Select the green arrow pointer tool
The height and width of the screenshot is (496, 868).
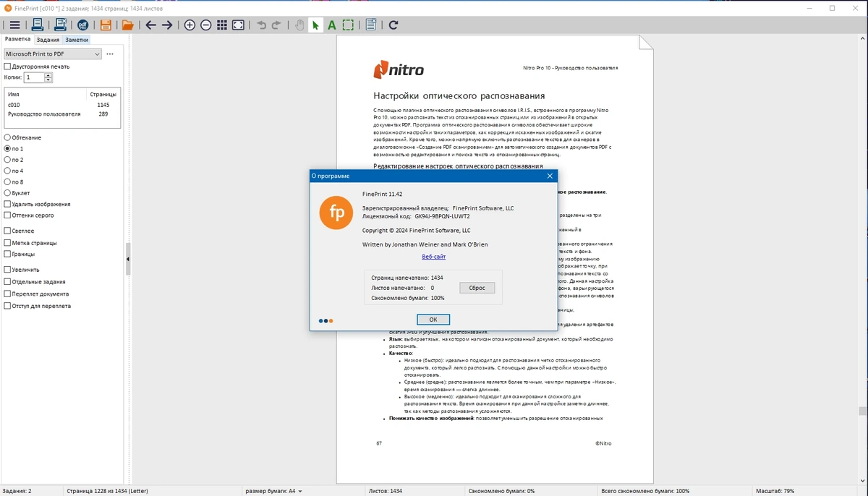tap(315, 25)
